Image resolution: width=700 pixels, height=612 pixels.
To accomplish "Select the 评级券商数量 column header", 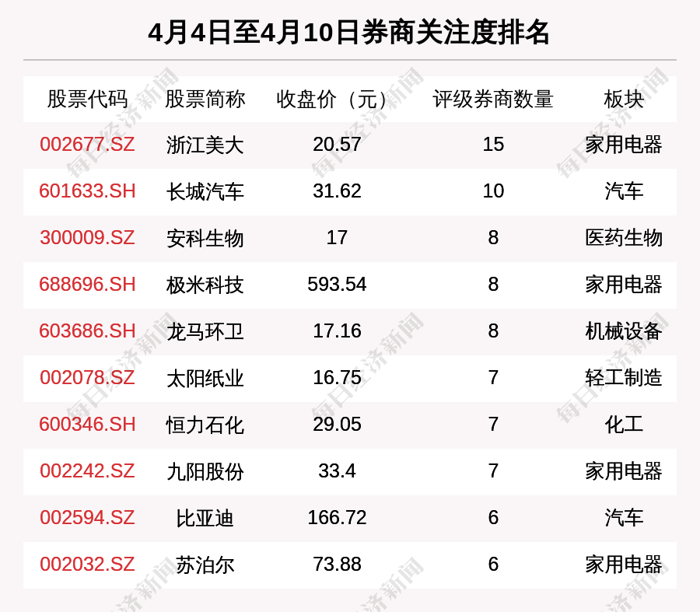I will point(493,99).
